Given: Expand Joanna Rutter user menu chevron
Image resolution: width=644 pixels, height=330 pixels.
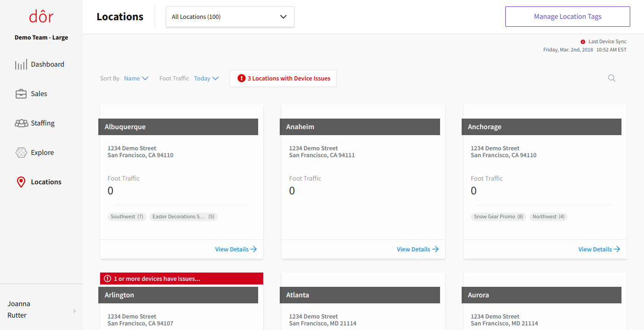Looking at the screenshot, I should (x=74, y=311).
